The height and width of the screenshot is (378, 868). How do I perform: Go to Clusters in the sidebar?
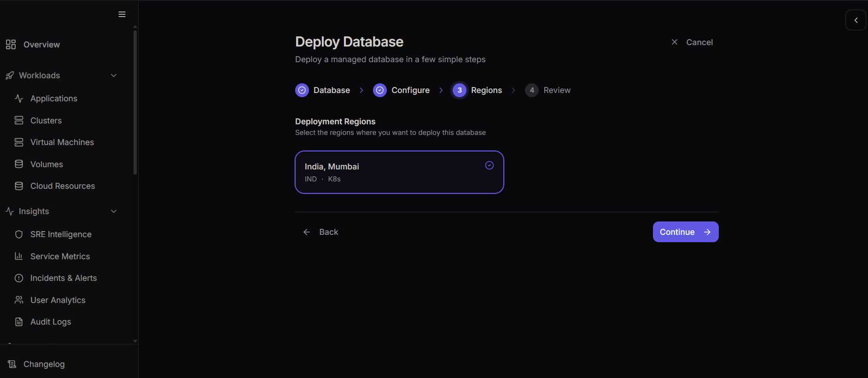coord(46,121)
